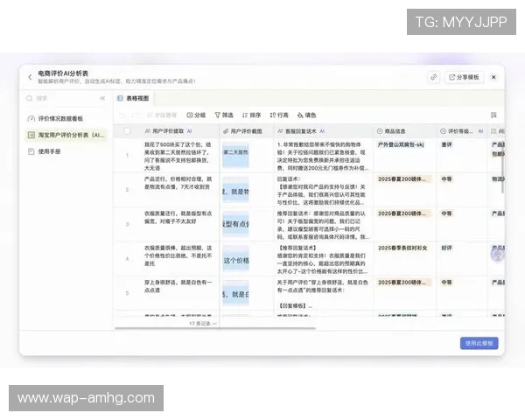Viewport: 525px width, 420px height.
Task: Collapse the sidebar with double-chevron icon
Action: 102,98
